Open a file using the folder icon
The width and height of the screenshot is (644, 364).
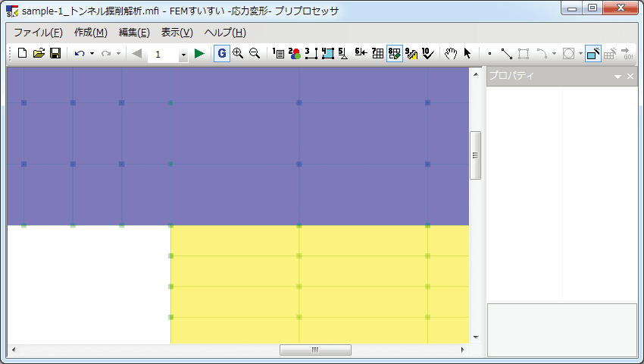click(39, 54)
